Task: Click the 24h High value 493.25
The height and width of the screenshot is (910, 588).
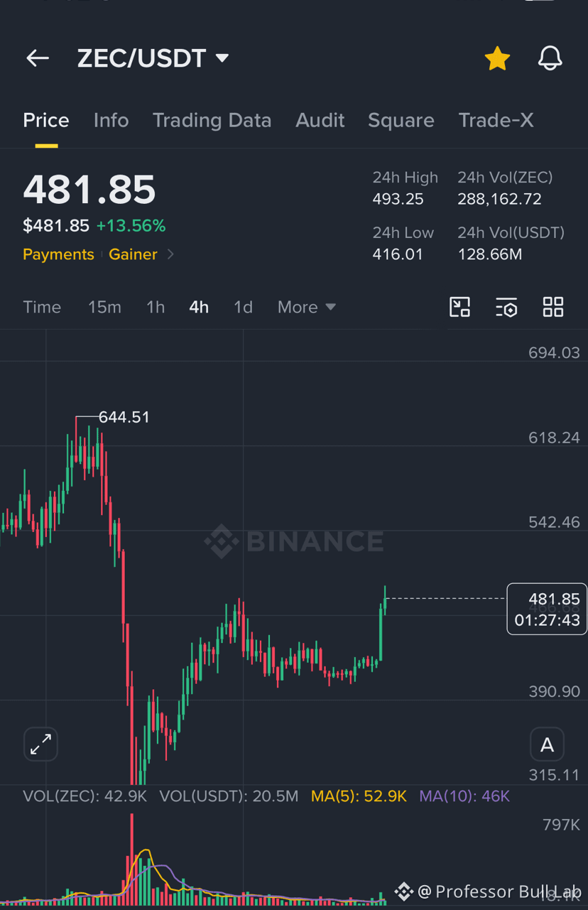Action: click(398, 199)
